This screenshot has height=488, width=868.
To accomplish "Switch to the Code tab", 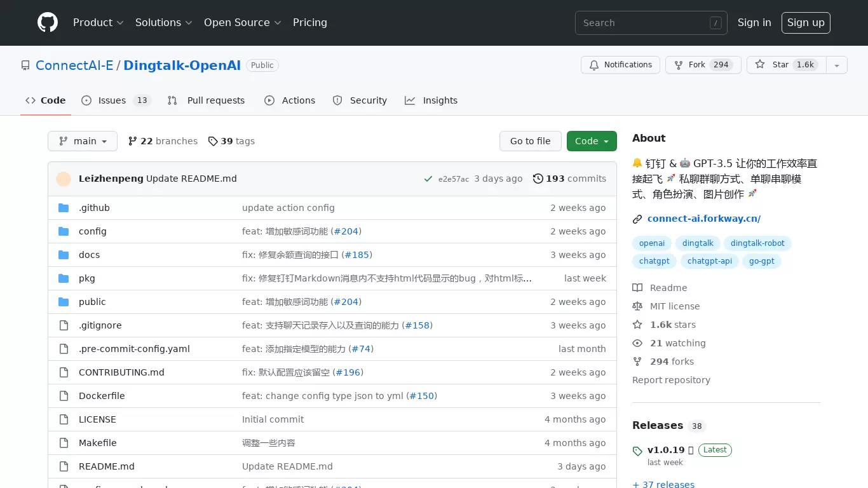I will pos(45,100).
